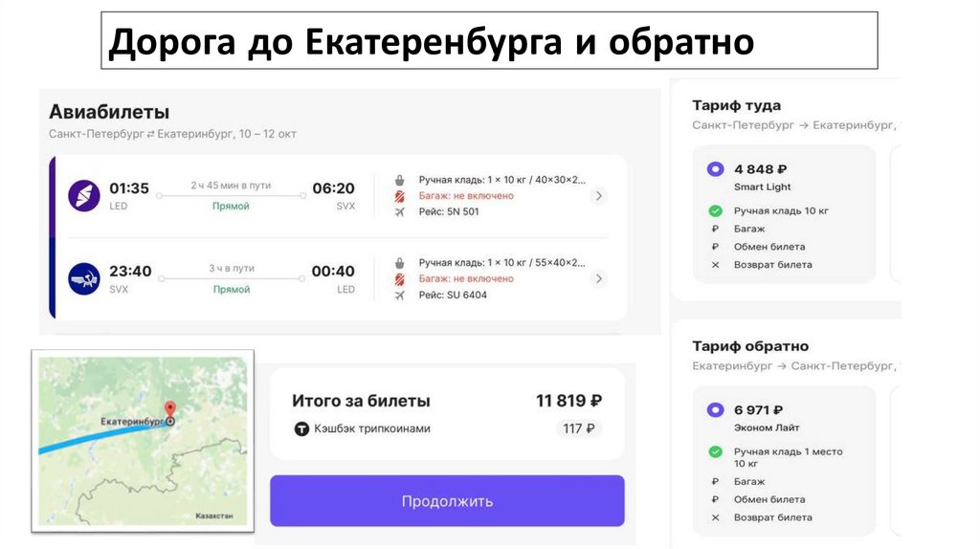The height and width of the screenshot is (549, 980).
Task: Click Ручная кладь: 1 × 10 кг / 55×40×2… text
Action: pyautogui.click(x=502, y=263)
